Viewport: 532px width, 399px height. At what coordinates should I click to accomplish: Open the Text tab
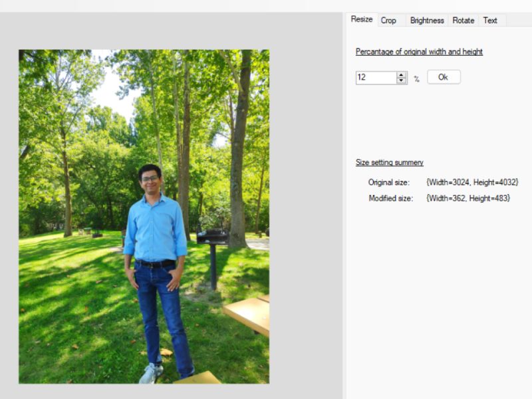click(490, 21)
